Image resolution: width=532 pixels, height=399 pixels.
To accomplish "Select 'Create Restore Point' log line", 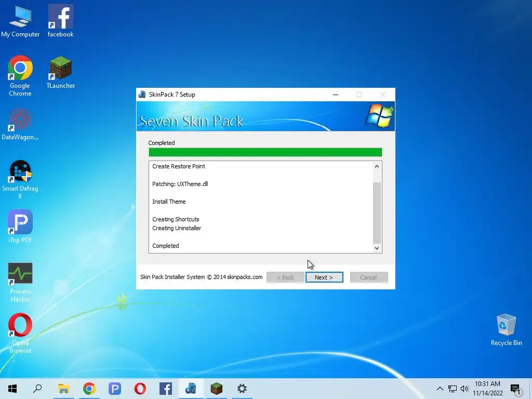I will [x=179, y=166].
